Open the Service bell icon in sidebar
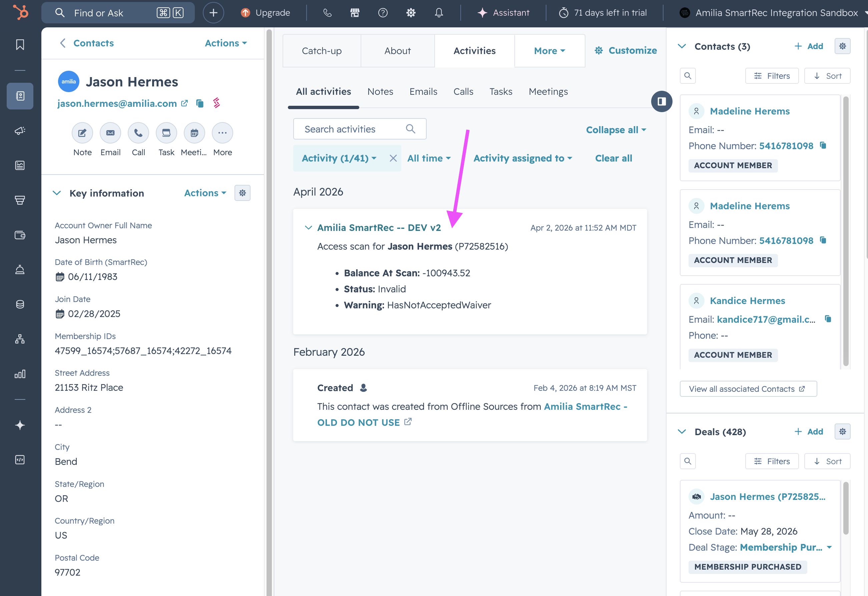This screenshot has height=596, width=868. coord(20,269)
